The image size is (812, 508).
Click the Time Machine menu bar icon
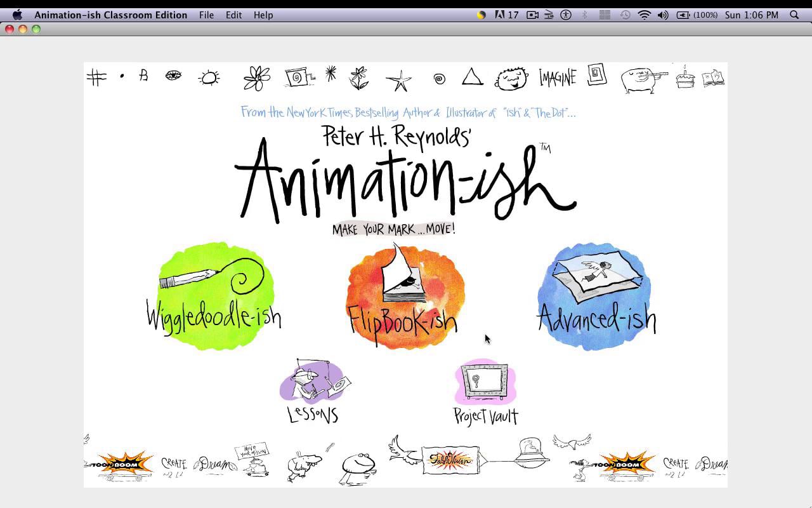tap(625, 15)
